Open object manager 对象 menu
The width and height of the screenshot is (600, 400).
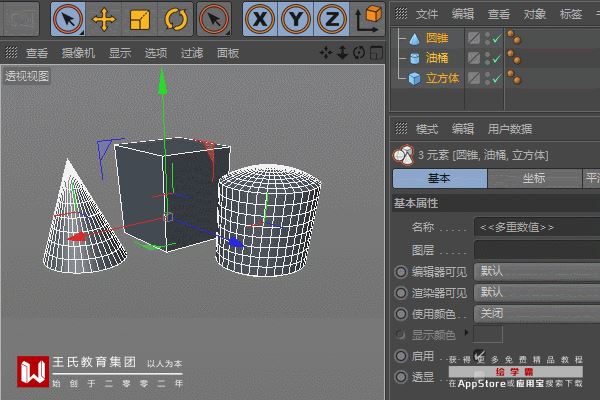(535, 14)
